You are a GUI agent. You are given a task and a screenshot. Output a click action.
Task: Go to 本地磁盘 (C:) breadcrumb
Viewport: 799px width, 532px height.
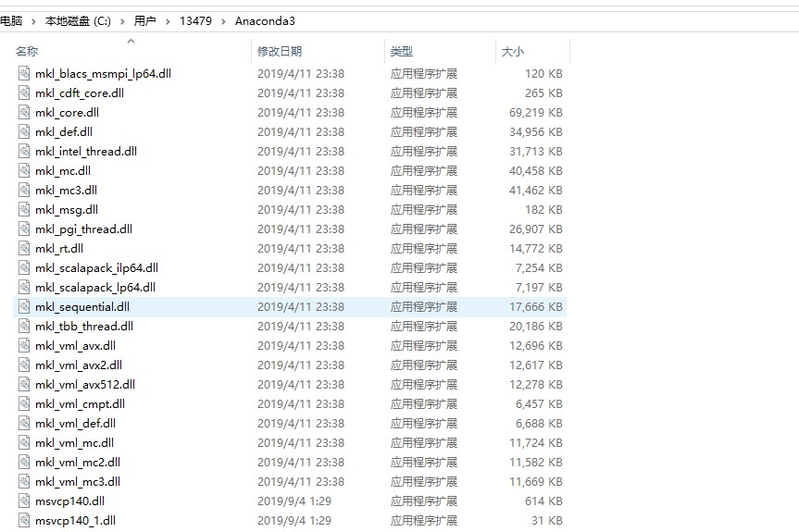(x=78, y=21)
